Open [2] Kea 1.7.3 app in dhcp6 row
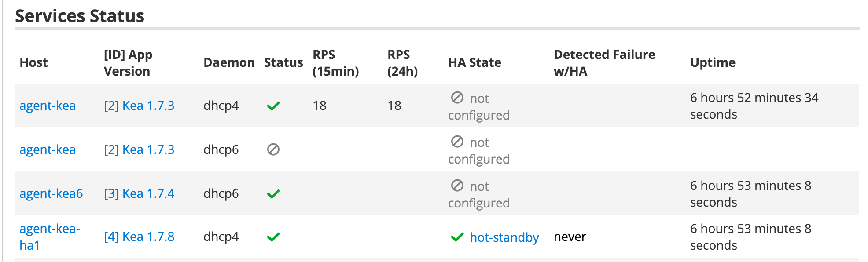Viewport: 868px width, 262px height. tap(139, 149)
